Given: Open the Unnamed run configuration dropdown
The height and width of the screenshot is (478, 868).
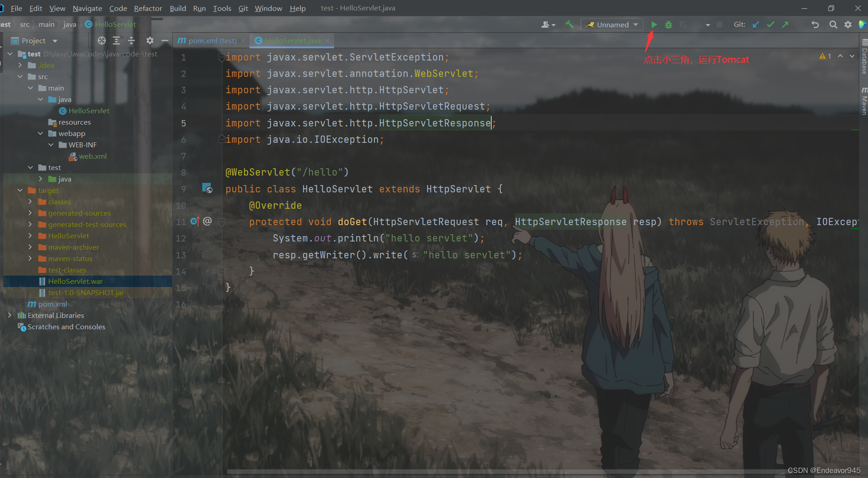Looking at the screenshot, I should coord(612,25).
